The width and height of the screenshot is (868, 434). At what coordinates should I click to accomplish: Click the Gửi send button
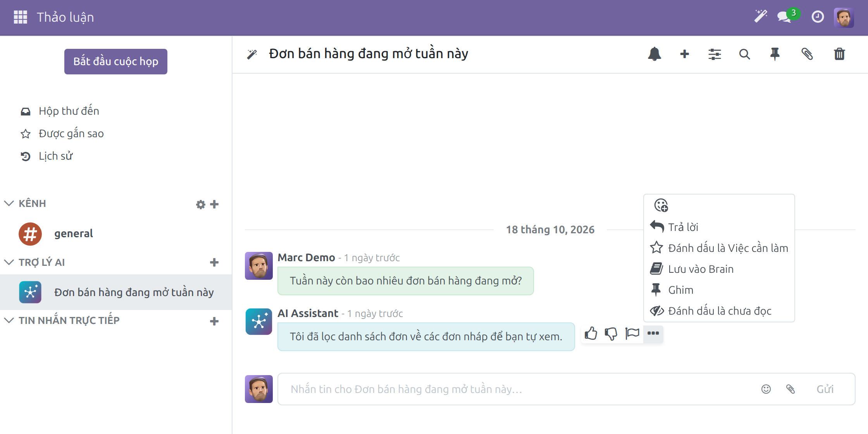point(825,389)
